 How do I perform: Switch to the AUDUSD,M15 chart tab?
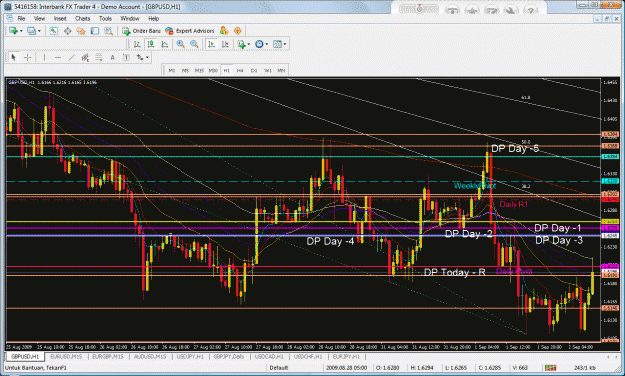click(x=149, y=356)
